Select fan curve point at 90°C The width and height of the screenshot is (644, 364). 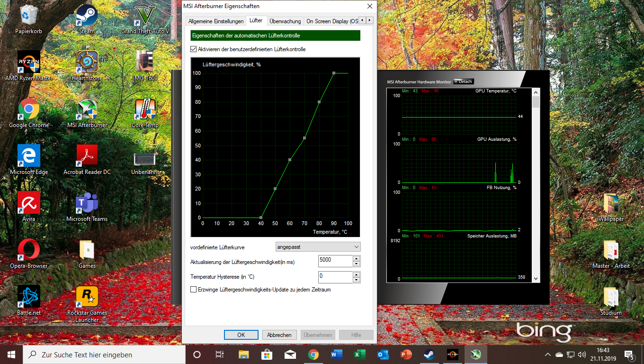coord(334,73)
